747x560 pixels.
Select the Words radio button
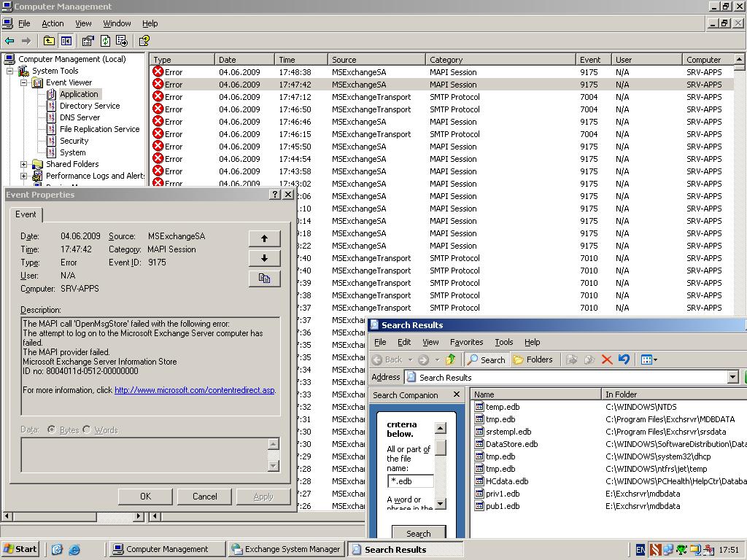click(87, 429)
